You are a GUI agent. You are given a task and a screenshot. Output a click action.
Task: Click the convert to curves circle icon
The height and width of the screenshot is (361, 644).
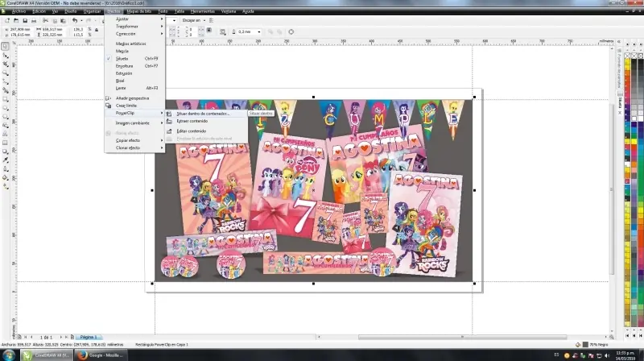(291, 31)
